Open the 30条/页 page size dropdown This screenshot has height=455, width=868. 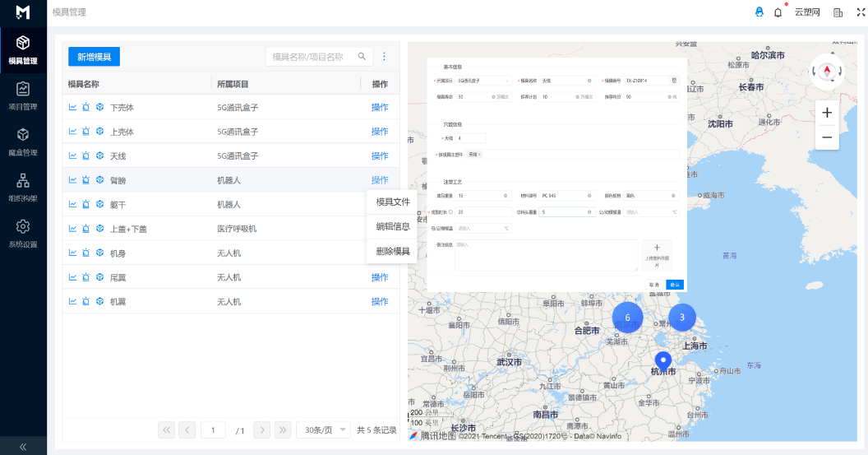(x=323, y=429)
